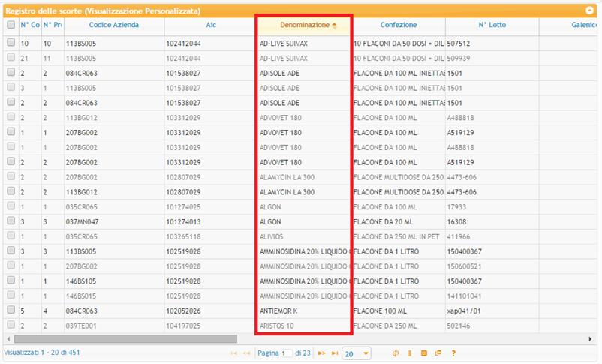Click the cell 'FLACONE DA 20 ML'
This screenshot has height=364, width=602.
pyautogui.click(x=383, y=222)
